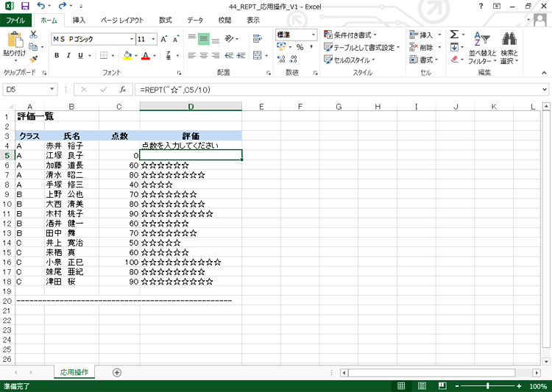
Task: Click the Help question mark button
Action: coord(481,6)
